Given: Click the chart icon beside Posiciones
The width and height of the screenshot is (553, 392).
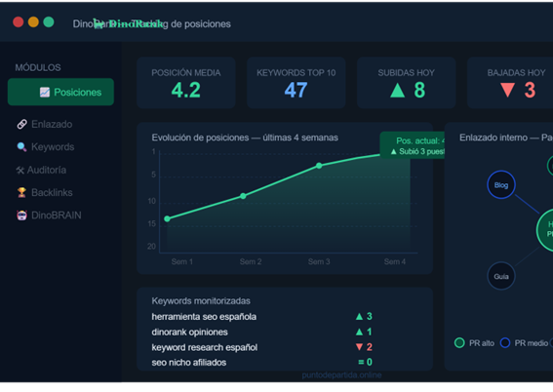Looking at the screenshot, I should coord(45,92).
